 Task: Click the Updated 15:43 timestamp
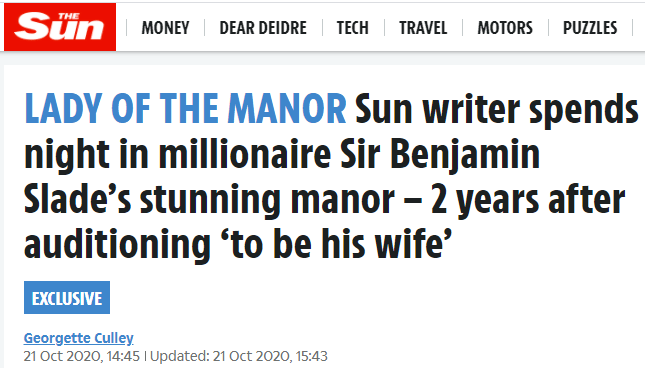239,356
